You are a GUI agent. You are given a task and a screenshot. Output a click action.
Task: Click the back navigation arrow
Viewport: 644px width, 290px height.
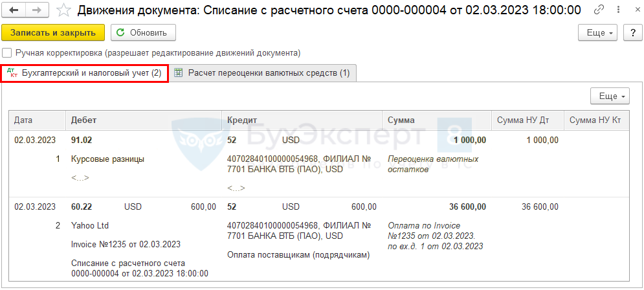pyautogui.click(x=15, y=10)
